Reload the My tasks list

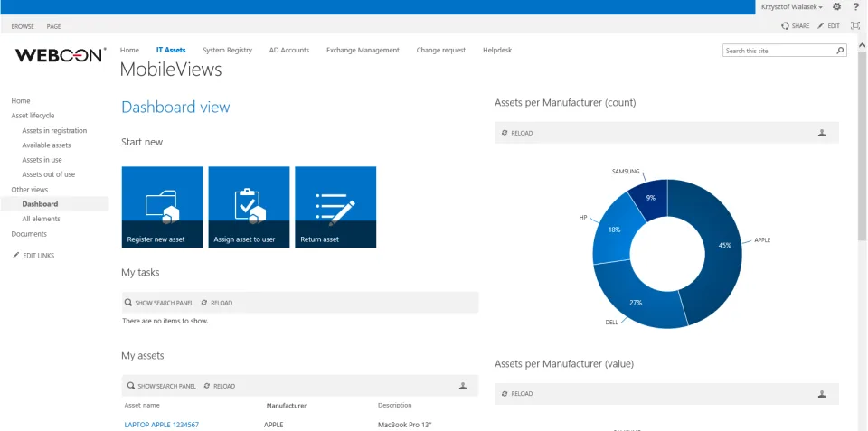(216, 303)
